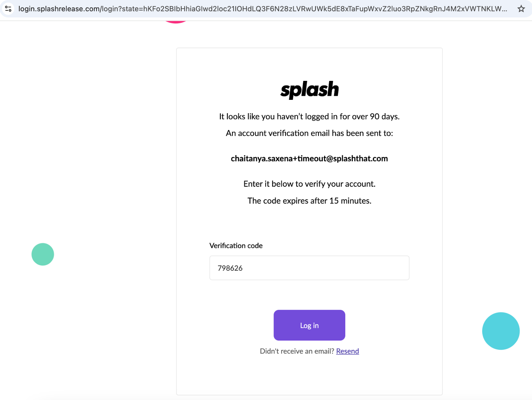Click the pink shape at page top
Screen dimensions: 532x400
(176, 22)
